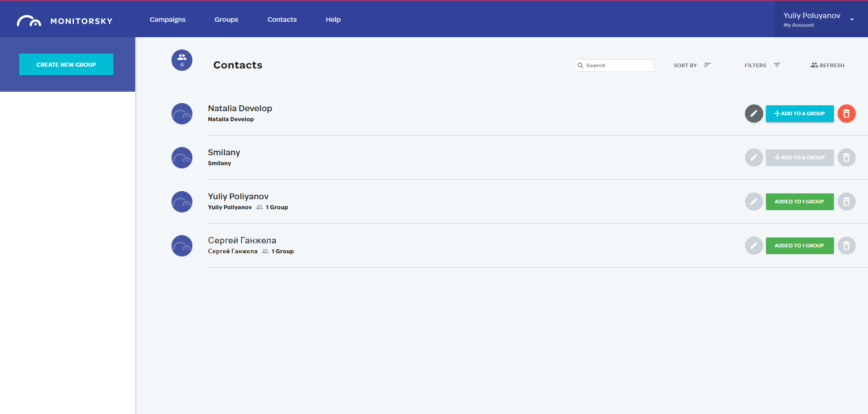Open the Help menu
This screenshot has width=868, height=414.
click(x=333, y=20)
